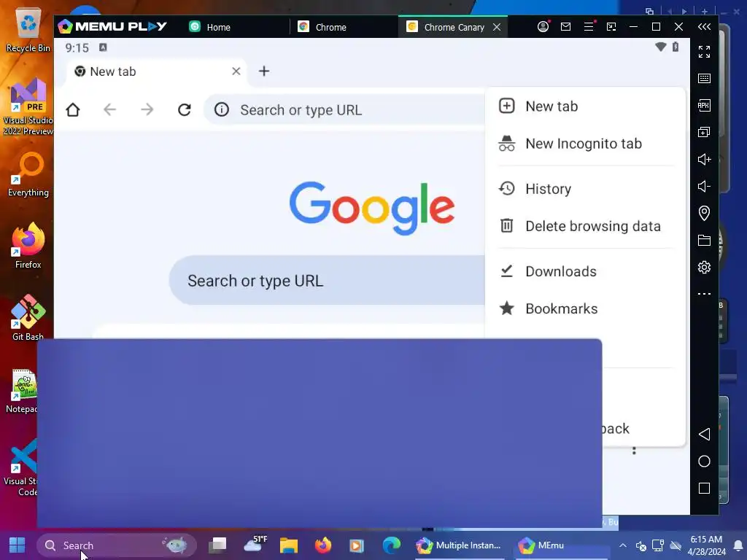Open the shared folder icon in MEmu sidebar
The image size is (747, 560).
click(x=704, y=240)
